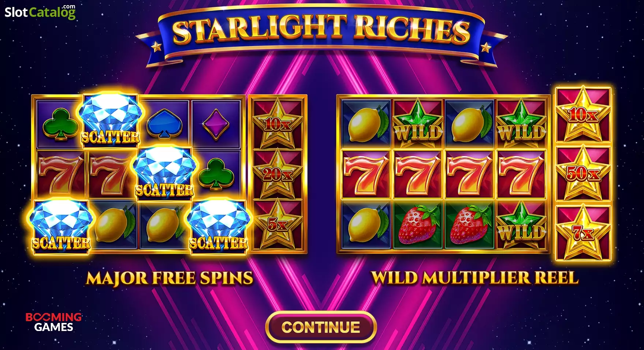Click the purple diamond suit symbol
Image resolution: width=644 pixels, height=350 pixels.
tap(216, 124)
